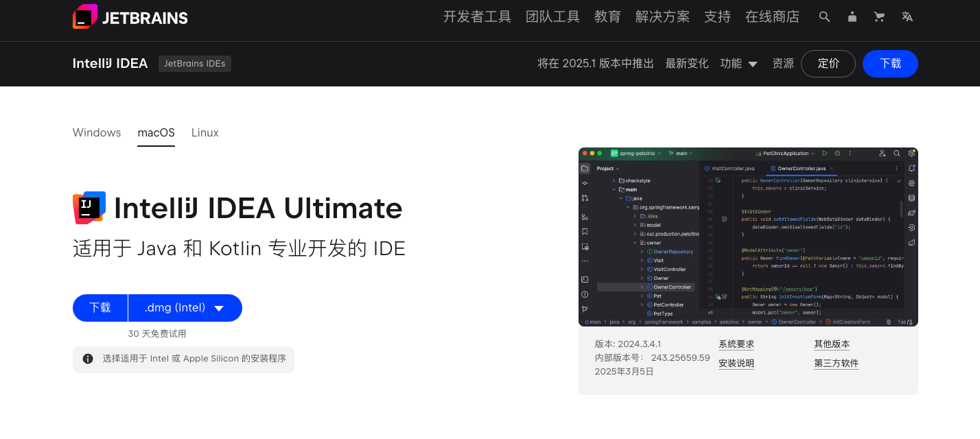Open the 其他版本 link
The width and height of the screenshot is (980, 439).
click(831, 344)
